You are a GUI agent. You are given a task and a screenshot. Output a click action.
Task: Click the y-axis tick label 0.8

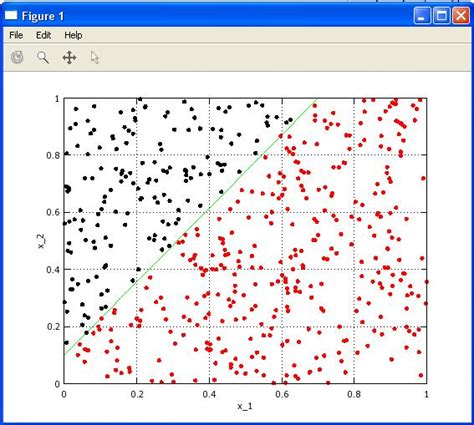(x=53, y=155)
